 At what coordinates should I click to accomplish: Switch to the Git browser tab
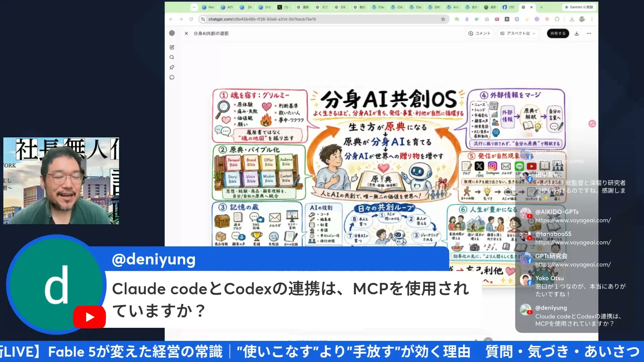(x=340, y=7)
